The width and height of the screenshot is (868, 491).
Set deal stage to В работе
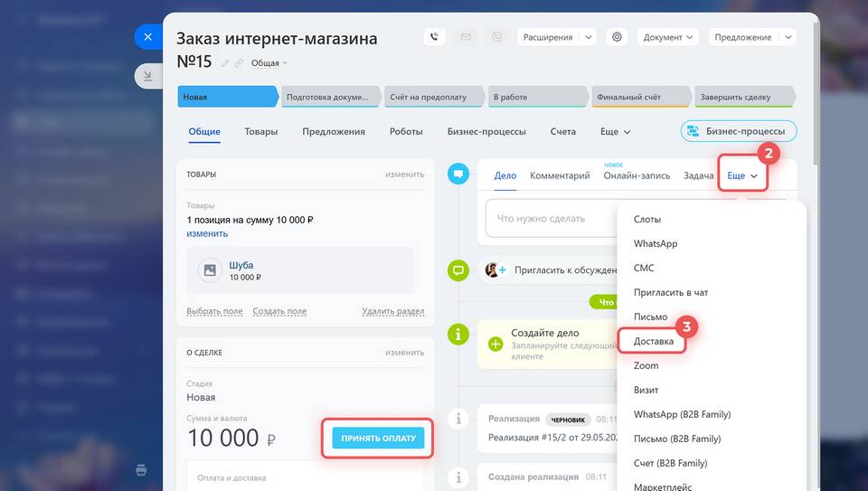click(x=536, y=97)
